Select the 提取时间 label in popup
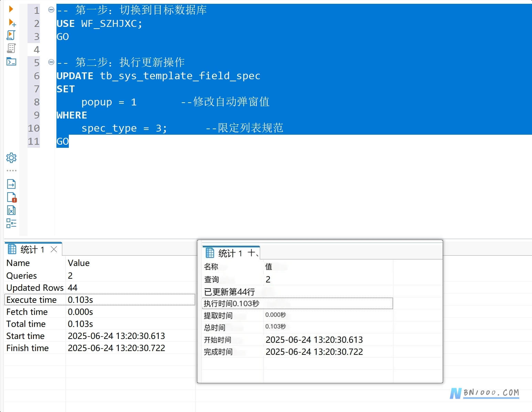Image resolution: width=532 pixels, height=412 pixels. 218,316
